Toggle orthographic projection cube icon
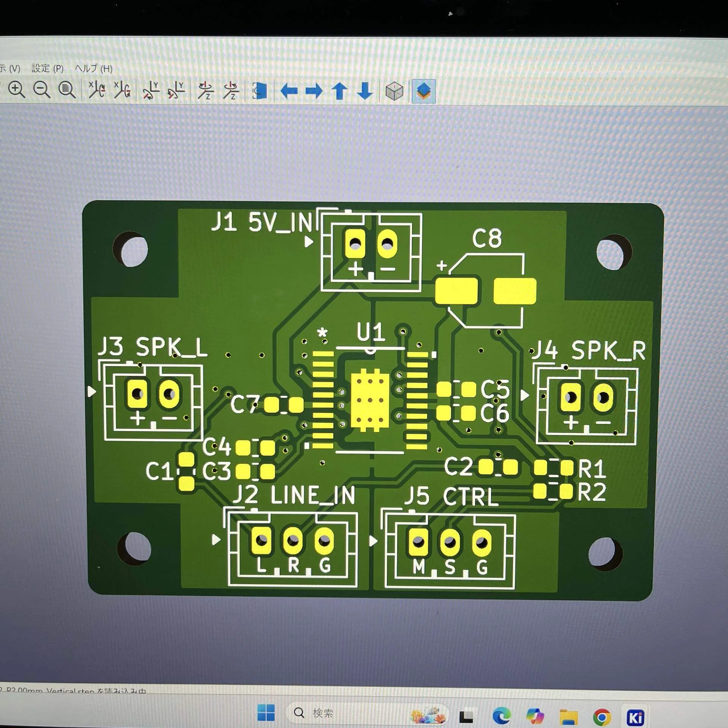The height and width of the screenshot is (728, 728). pyautogui.click(x=394, y=91)
